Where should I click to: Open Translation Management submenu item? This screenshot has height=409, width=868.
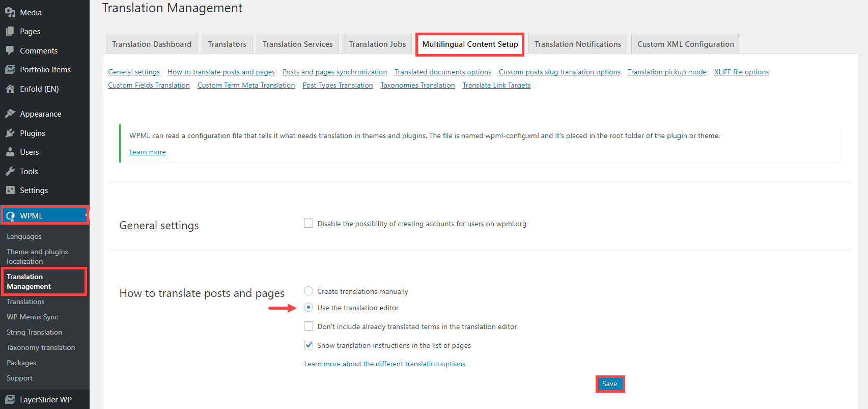[x=29, y=281]
